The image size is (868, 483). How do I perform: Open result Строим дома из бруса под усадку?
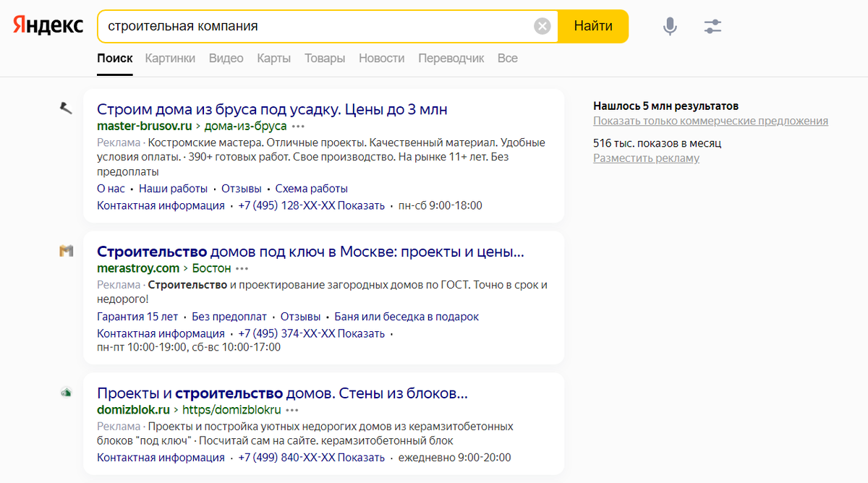click(272, 110)
